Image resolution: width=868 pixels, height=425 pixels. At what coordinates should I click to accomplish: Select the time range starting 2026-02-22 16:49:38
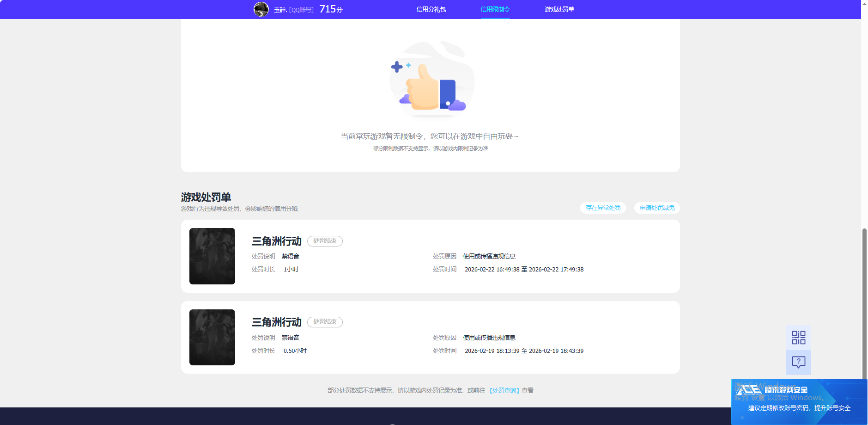click(524, 270)
